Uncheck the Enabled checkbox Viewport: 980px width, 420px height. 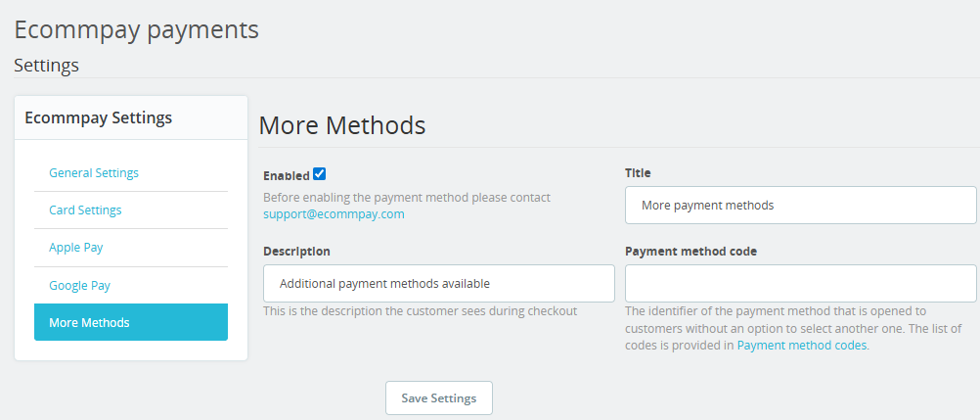320,174
